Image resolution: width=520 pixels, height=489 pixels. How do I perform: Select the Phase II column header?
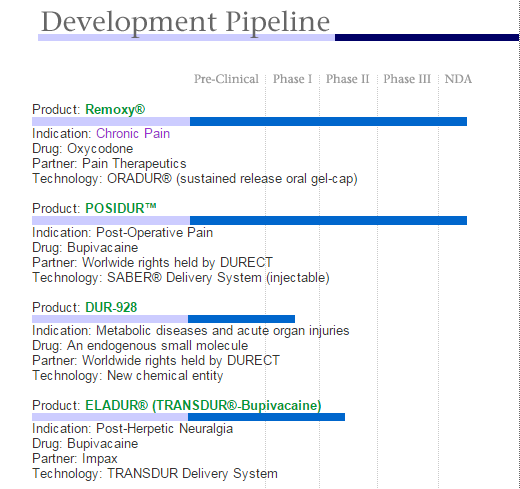(347, 79)
